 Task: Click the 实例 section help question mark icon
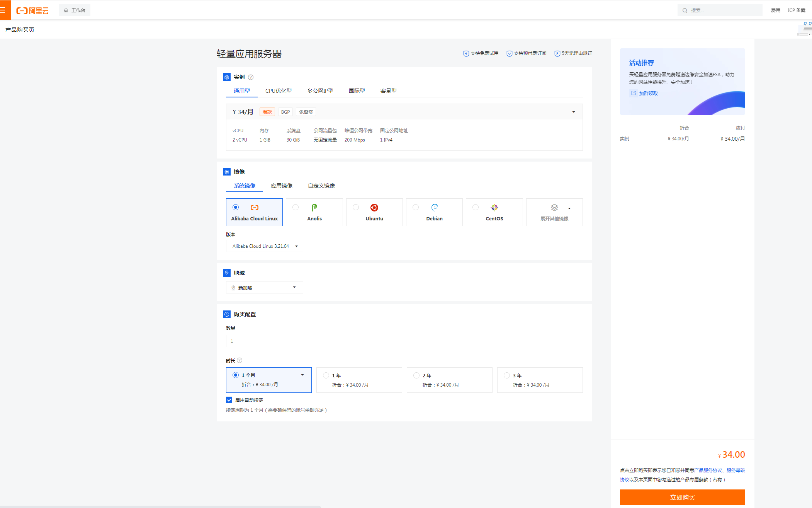[x=251, y=77]
